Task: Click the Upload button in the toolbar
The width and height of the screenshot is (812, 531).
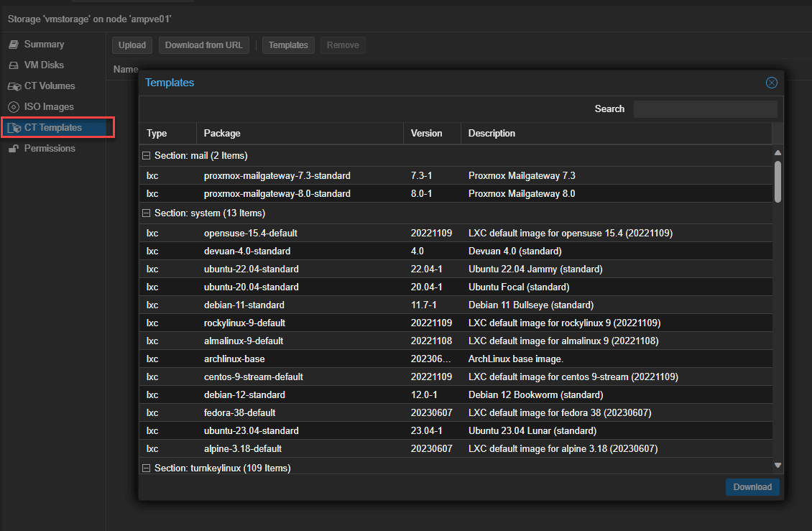Action: (x=132, y=45)
